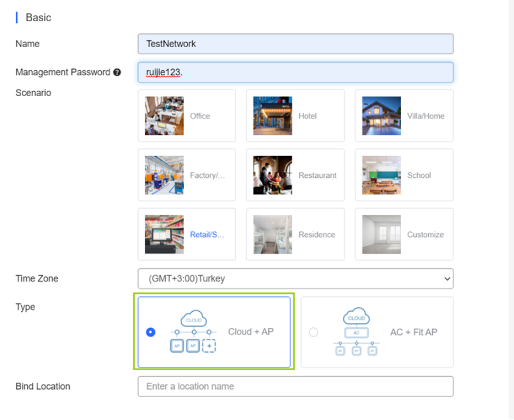Select the Customize scenario image
Screen dimensions: 514x420
[381, 235]
